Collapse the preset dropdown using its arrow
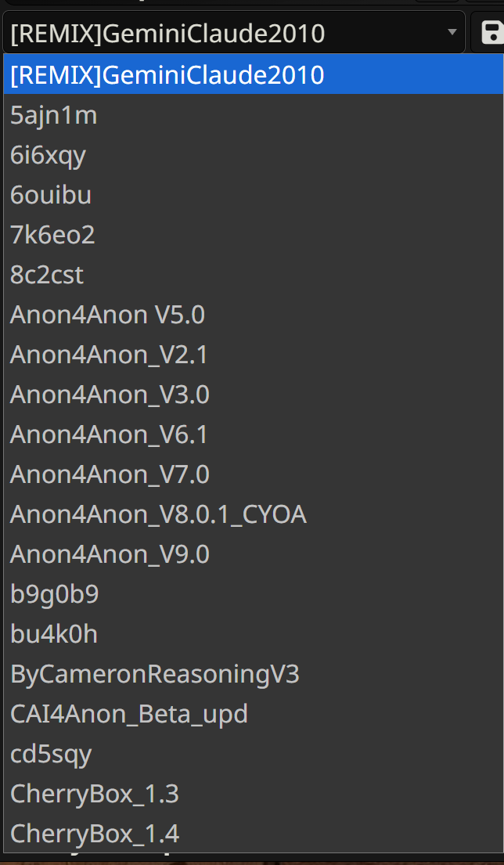Screen dimensions: 504x865 click(x=452, y=33)
